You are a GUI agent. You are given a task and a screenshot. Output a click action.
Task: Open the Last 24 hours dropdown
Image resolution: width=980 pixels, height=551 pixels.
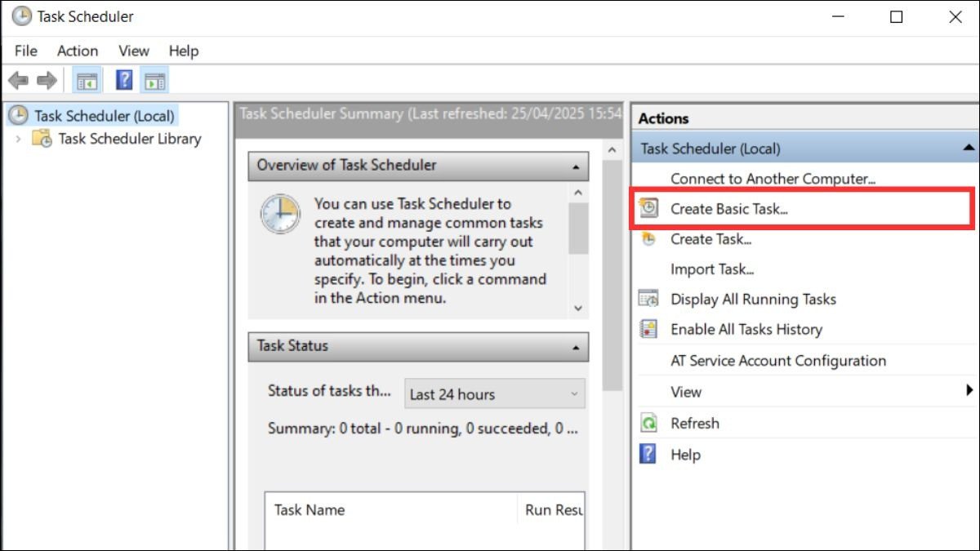coord(574,394)
